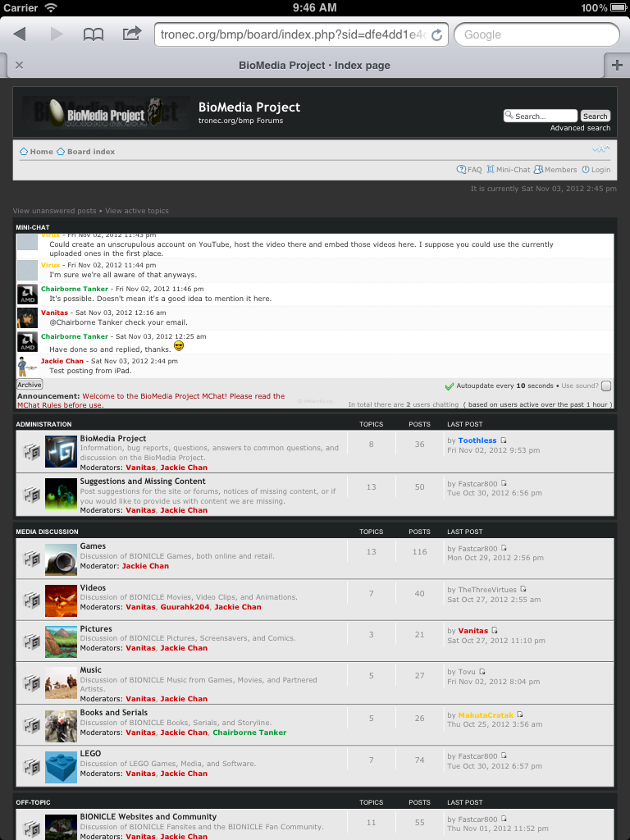Click the Games forum status icon
Screen dimensions: 630x840
pyautogui.click(x=32, y=559)
